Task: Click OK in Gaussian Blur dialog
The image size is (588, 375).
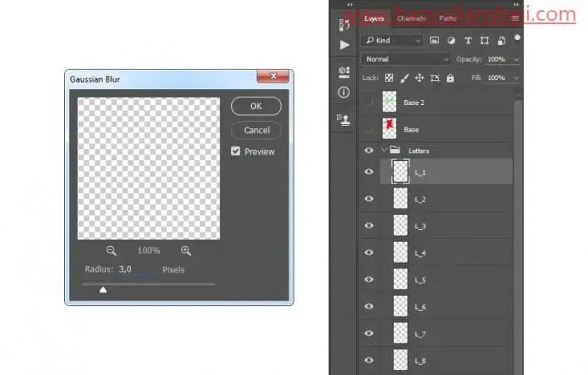Action: pos(256,106)
